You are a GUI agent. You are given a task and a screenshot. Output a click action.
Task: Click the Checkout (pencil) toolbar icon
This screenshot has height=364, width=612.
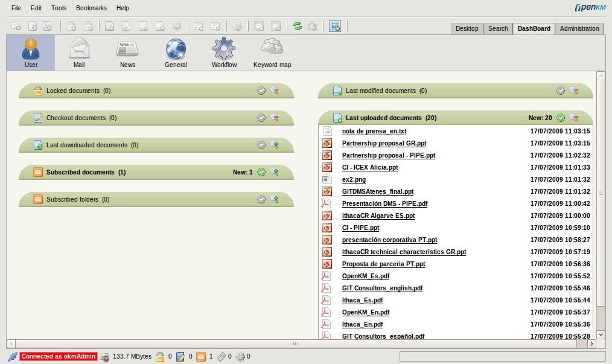click(x=127, y=26)
